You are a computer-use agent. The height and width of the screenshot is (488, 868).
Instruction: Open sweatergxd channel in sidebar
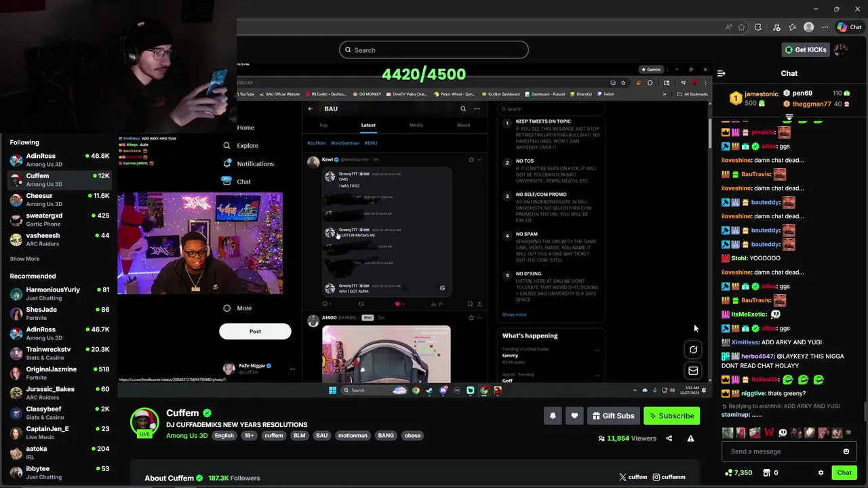[x=59, y=220]
